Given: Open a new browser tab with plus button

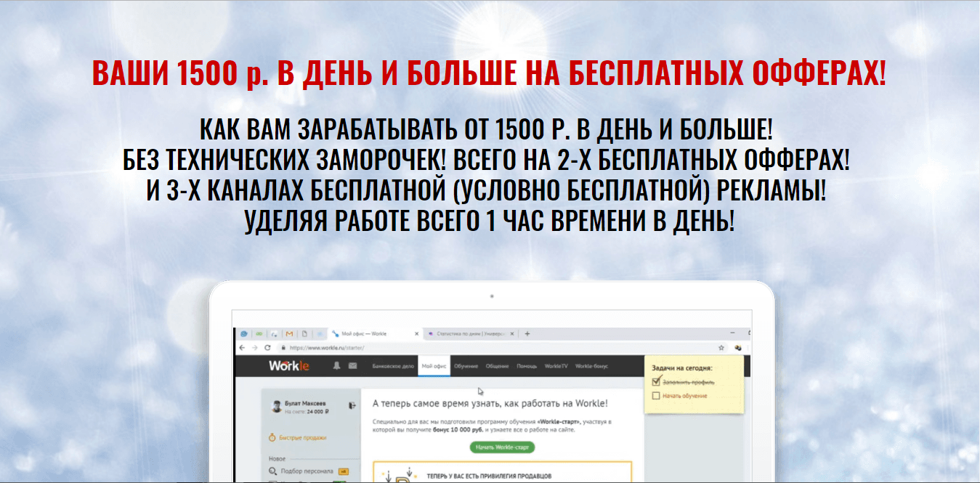Looking at the screenshot, I should (x=527, y=333).
